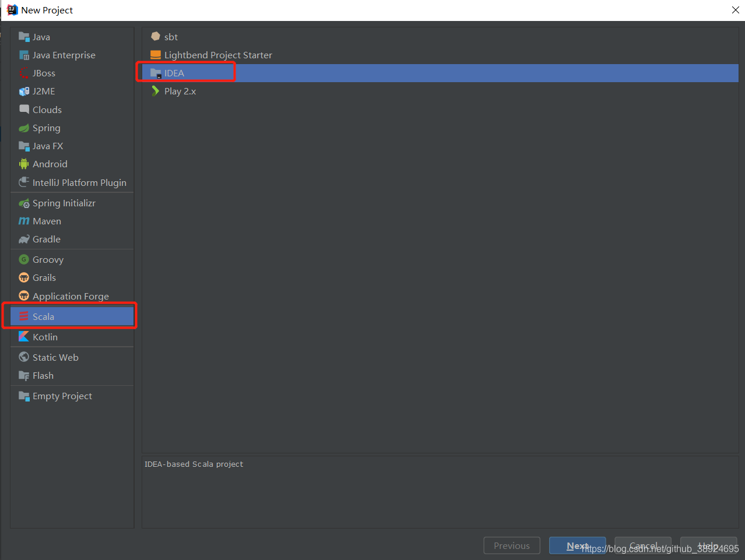745x560 pixels.
Task: Click the IntelliJ Platform Plugin icon
Action: (24, 182)
